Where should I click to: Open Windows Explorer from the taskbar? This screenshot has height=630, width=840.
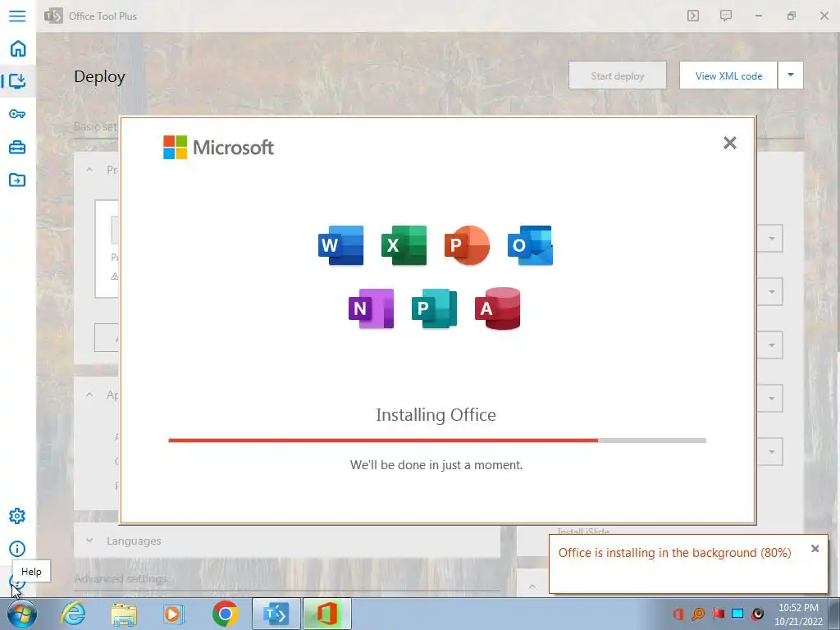tap(124, 614)
